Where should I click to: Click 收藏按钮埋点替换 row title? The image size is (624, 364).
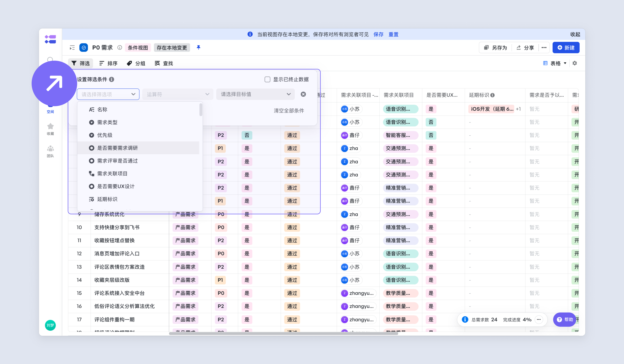pos(114,240)
